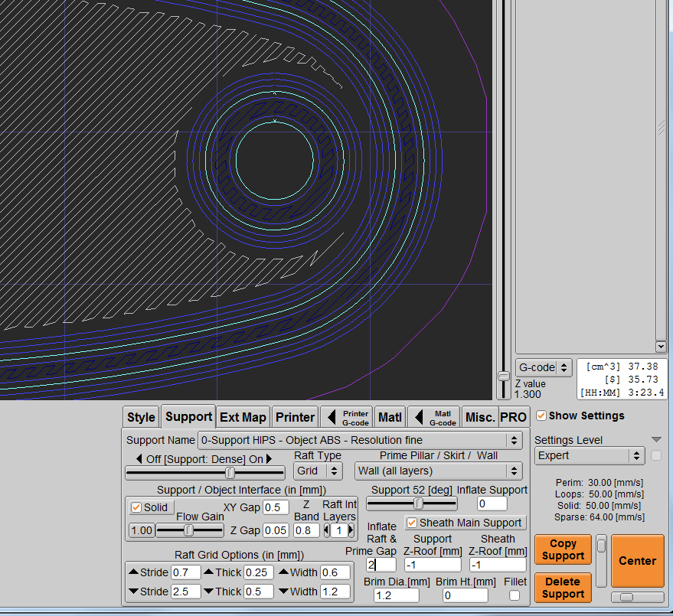Click the upper Thick 0.25 field

259,572
